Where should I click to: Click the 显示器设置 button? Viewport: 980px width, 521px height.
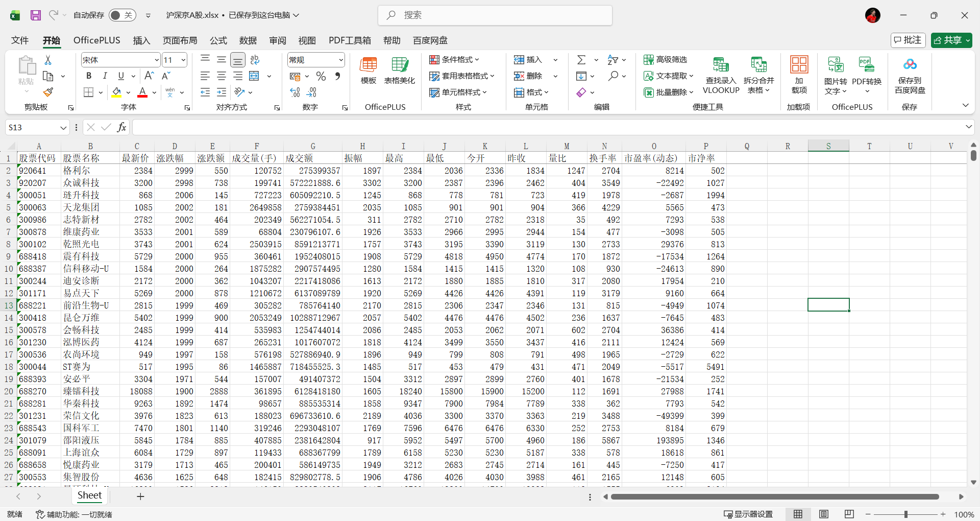(748, 514)
